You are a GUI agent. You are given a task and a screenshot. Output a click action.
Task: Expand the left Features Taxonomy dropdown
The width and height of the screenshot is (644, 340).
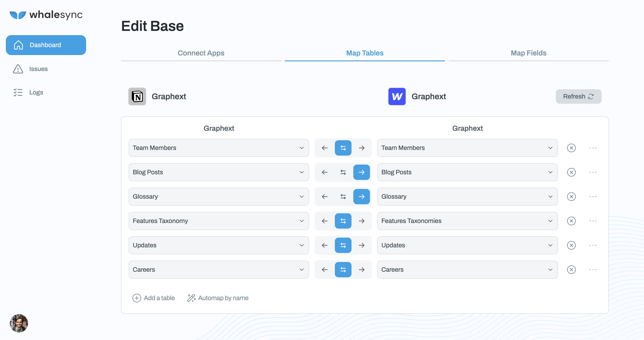click(219, 221)
